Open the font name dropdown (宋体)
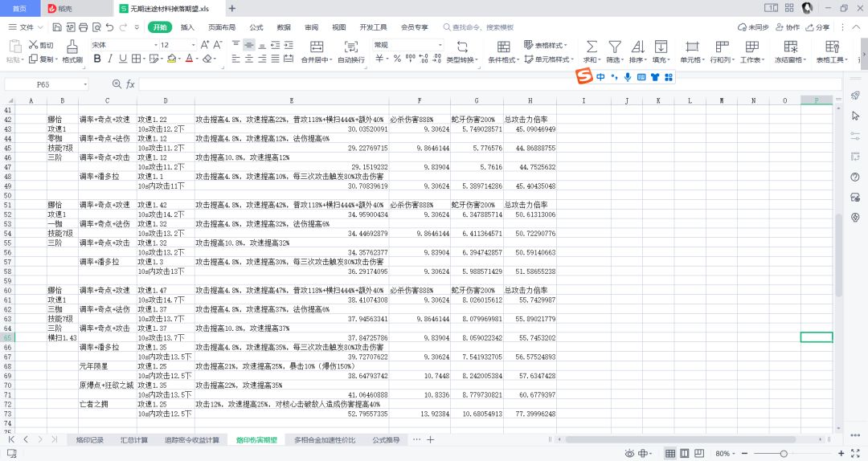 [x=156, y=45]
